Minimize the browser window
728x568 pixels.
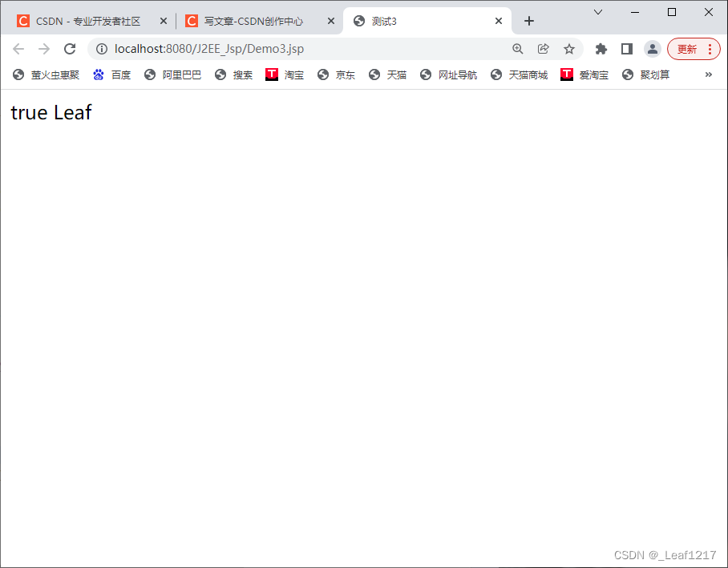click(635, 12)
